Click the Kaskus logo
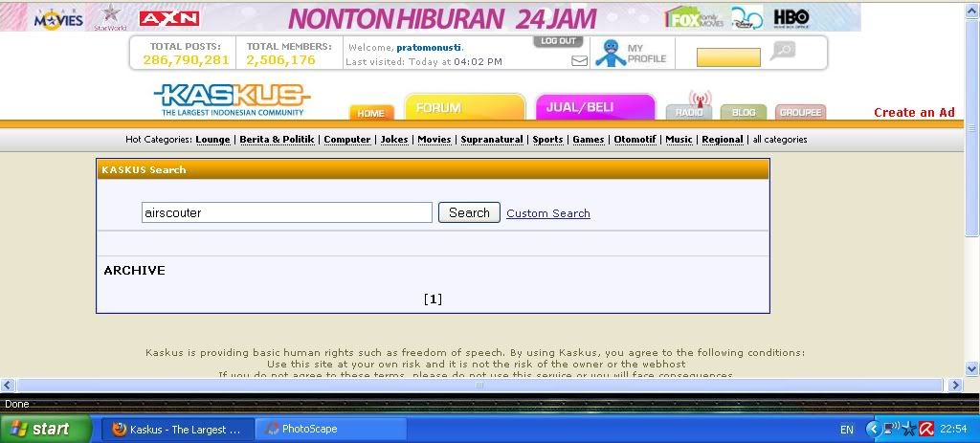This screenshot has height=443, width=980. coord(232,100)
